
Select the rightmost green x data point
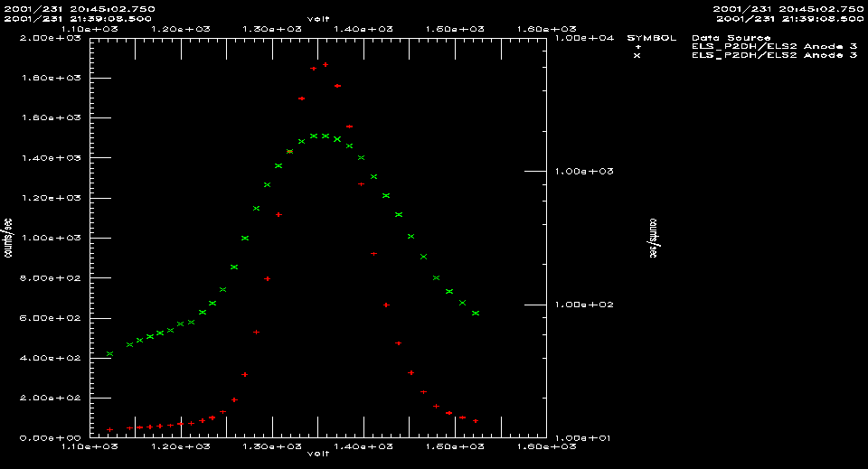click(x=476, y=313)
